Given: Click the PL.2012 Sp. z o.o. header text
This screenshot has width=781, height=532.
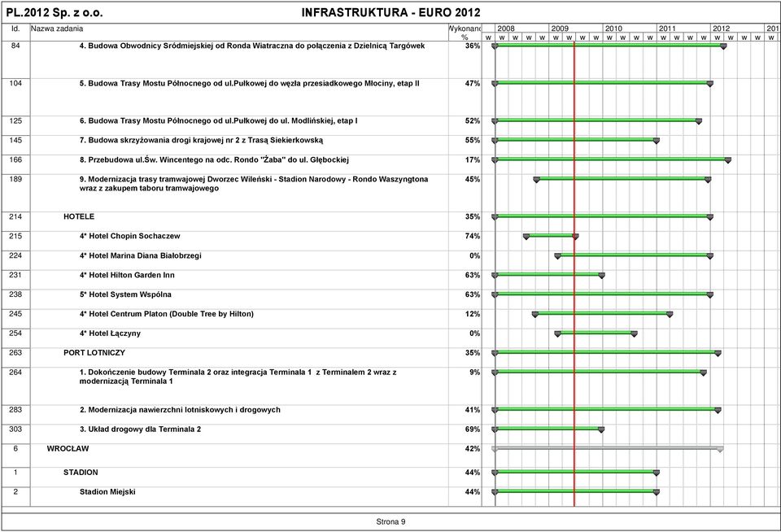Looking at the screenshot, I should 55,12.
